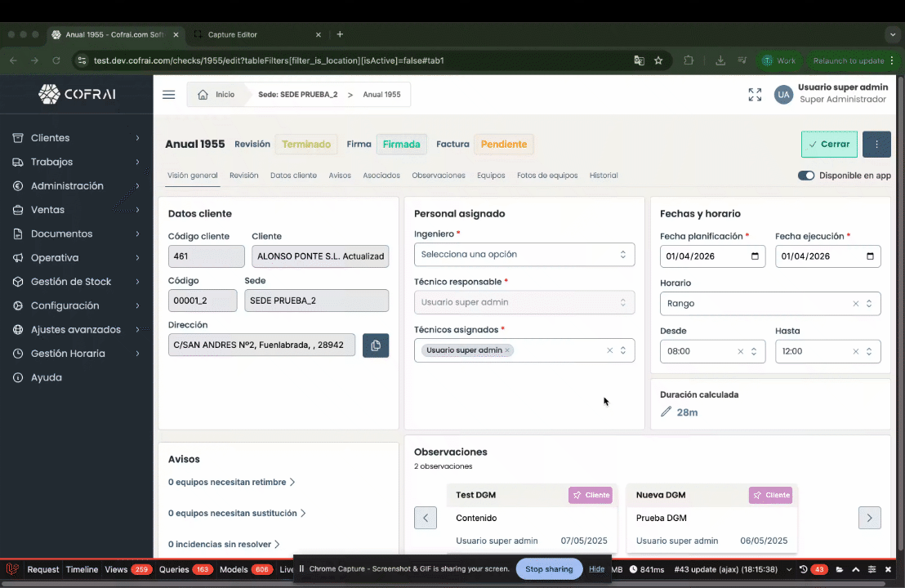Remove the Usuario super admin tag
The image size is (905, 588).
point(507,350)
